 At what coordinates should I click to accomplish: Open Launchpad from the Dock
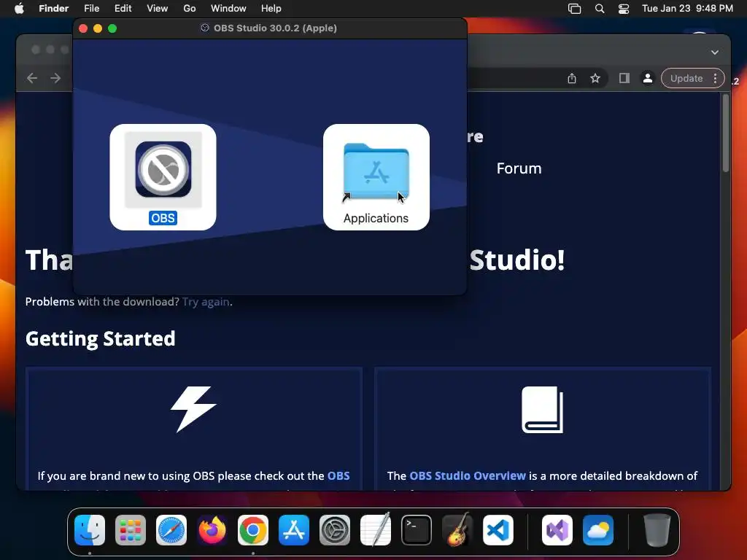[131, 530]
